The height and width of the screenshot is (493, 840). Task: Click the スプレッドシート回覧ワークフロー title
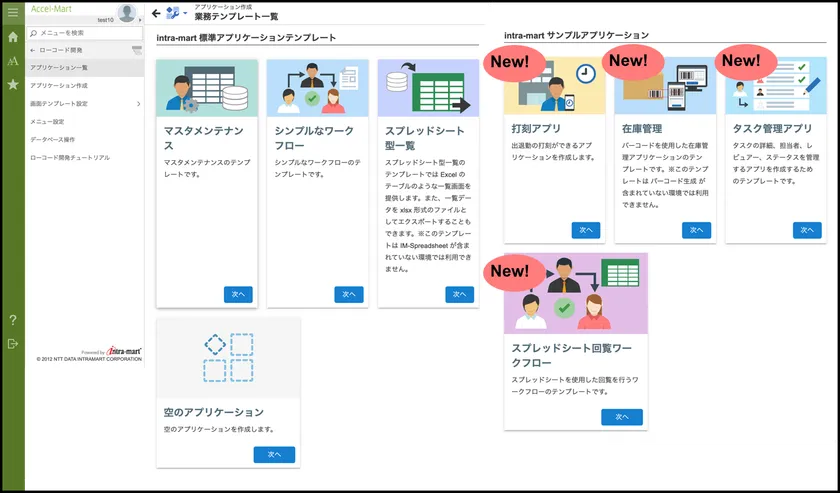pyautogui.click(x=572, y=355)
